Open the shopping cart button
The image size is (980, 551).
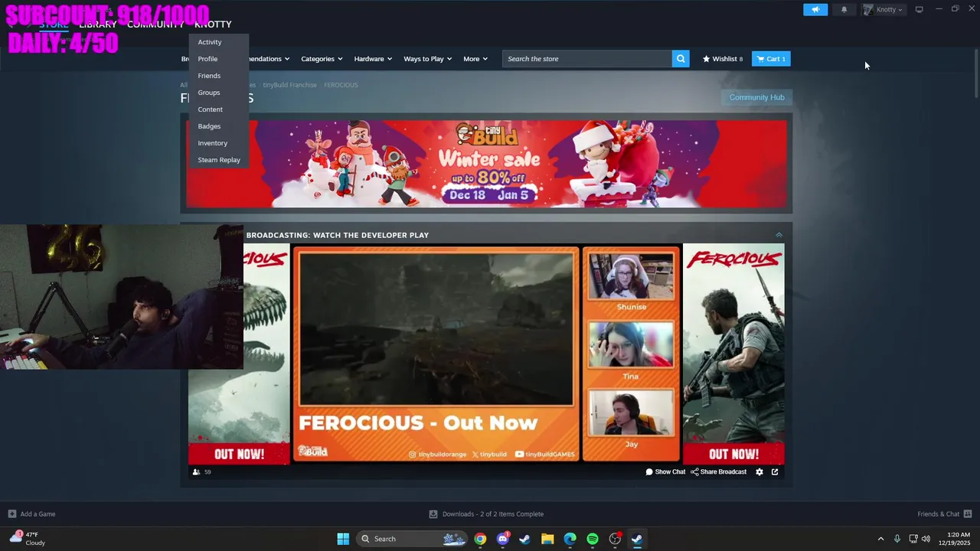(x=771, y=59)
